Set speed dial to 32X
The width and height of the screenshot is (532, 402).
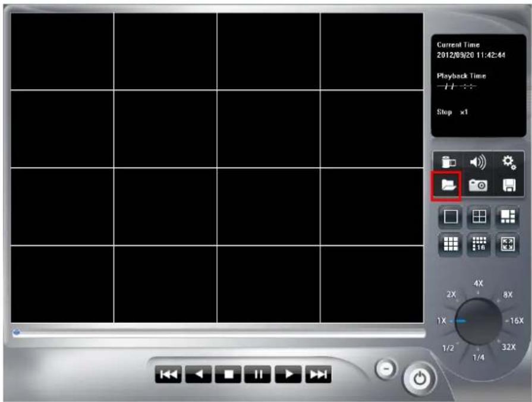(509, 347)
